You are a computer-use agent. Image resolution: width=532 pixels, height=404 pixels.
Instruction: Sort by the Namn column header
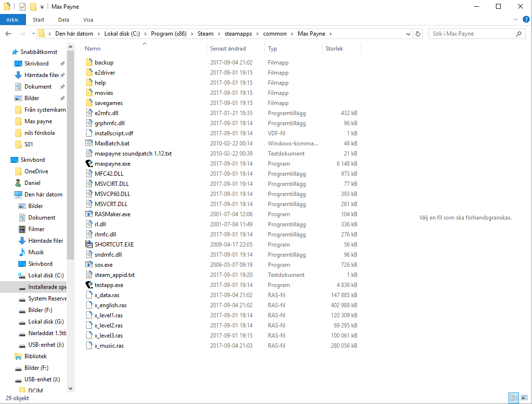(144, 49)
